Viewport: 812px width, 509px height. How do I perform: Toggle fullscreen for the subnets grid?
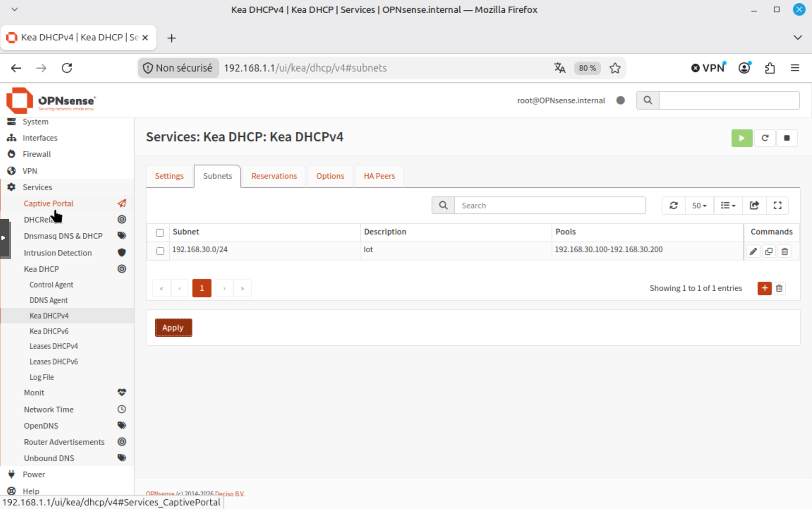[777, 206]
